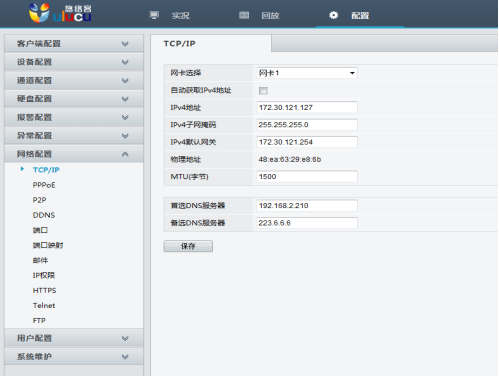
Task: Select the TCP/IP panel tab
Action: [211, 43]
